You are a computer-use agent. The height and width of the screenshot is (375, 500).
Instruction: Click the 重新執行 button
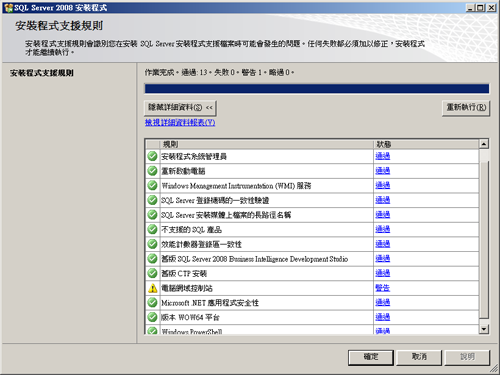(x=466, y=108)
